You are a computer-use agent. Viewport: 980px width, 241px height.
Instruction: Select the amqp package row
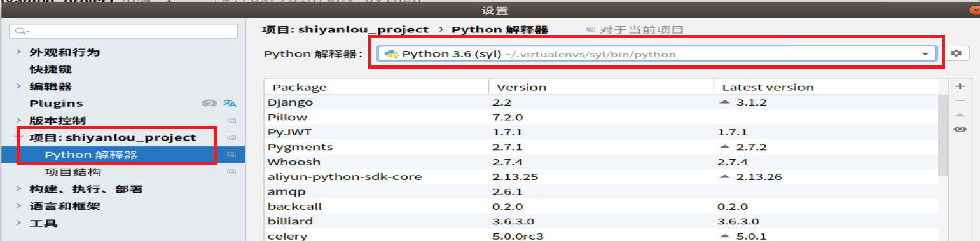pos(601,191)
